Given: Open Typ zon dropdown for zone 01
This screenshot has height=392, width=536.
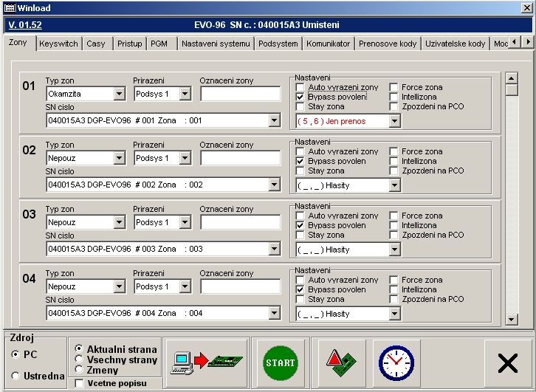Looking at the screenshot, I should click(x=119, y=94).
